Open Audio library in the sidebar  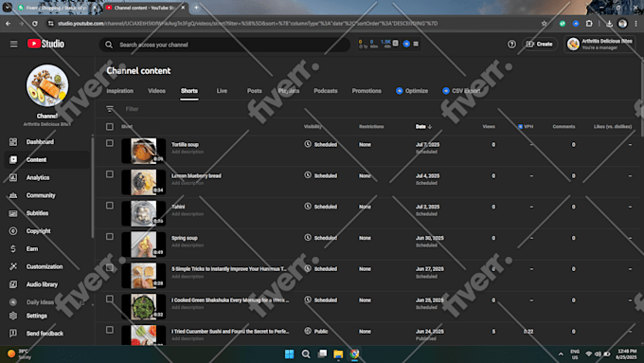[x=42, y=284]
